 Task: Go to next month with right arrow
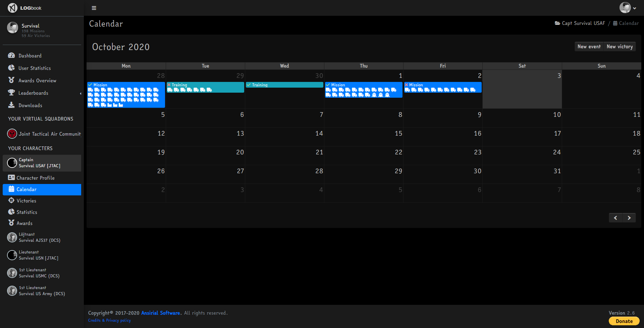coord(629,218)
